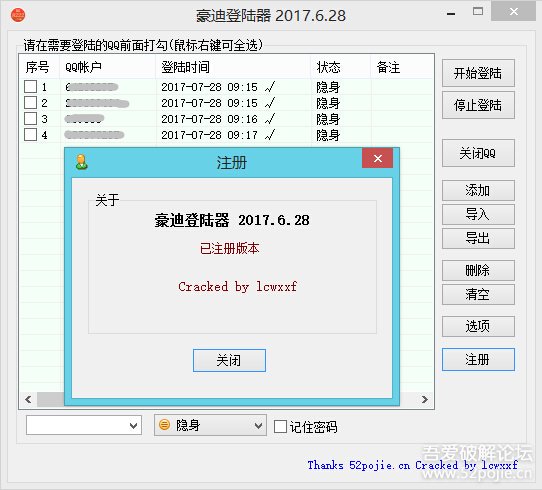Screen dimensions: 542x490
Task: Click the 清空 button
Action: [x=478, y=294]
